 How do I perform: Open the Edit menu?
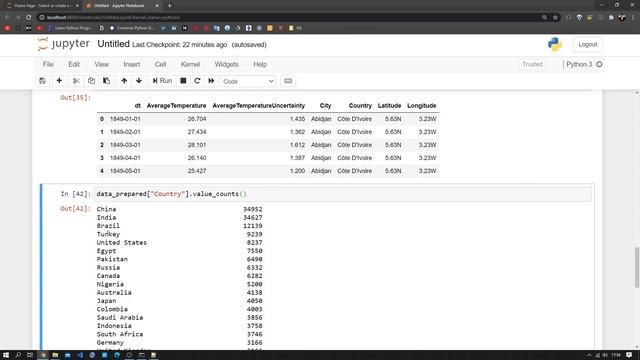[74, 64]
